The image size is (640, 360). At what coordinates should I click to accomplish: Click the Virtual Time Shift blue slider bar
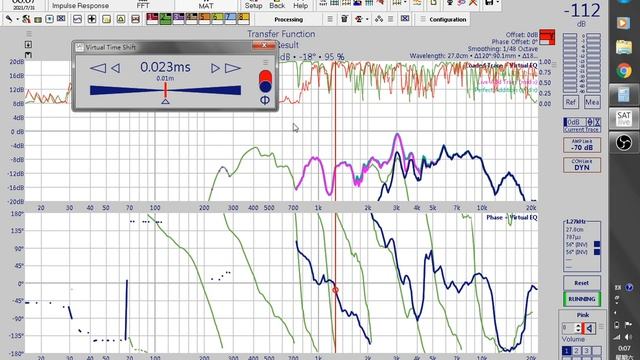(x=165, y=90)
